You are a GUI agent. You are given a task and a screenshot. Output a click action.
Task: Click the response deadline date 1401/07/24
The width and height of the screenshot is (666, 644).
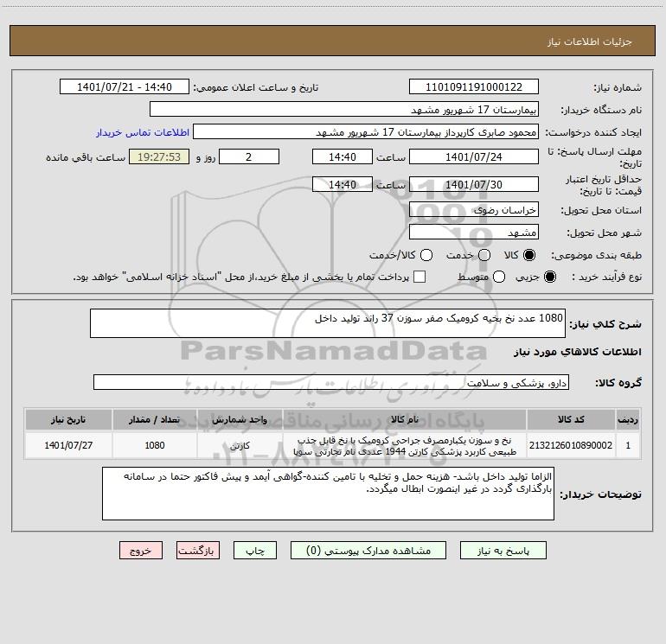click(474, 156)
